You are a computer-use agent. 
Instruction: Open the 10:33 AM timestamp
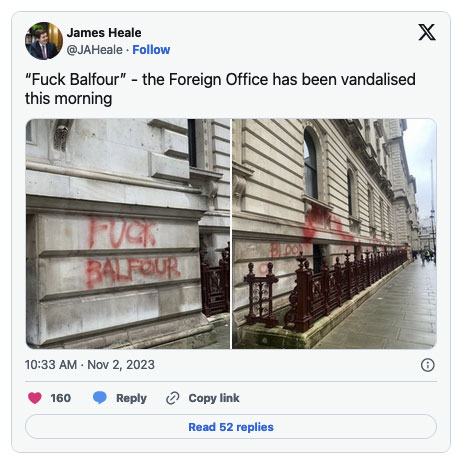pyautogui.click(x=51, y=365)
